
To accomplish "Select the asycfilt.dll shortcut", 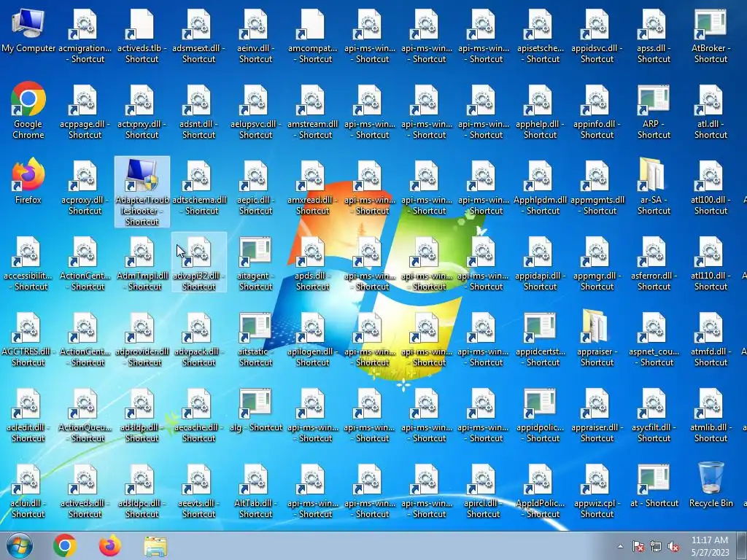I will coord(654,414).
